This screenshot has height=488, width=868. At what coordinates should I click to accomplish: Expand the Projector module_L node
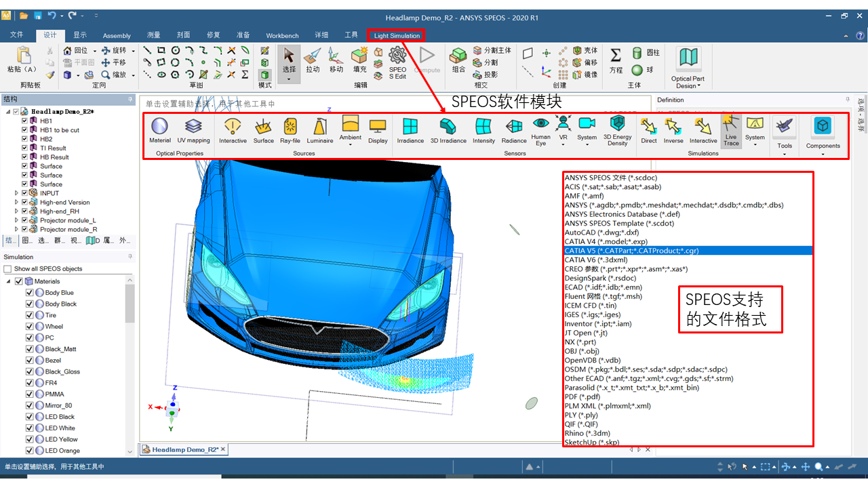[17, 220]
